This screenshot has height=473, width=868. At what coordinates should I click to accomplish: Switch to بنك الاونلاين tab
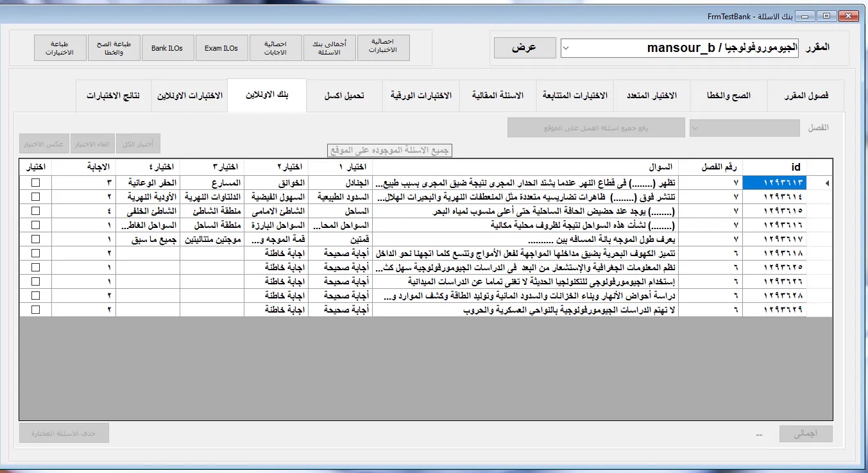(x=267, y=95)
